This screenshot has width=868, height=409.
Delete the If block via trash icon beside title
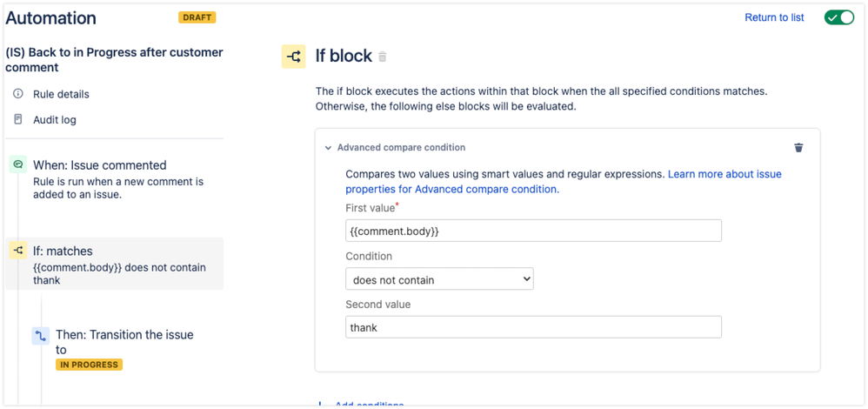[383, 57]
